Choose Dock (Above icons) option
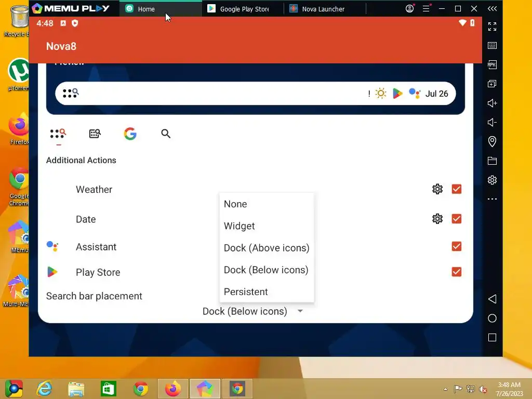The height and width of the screenshot is (399, 532). point(267,248)
